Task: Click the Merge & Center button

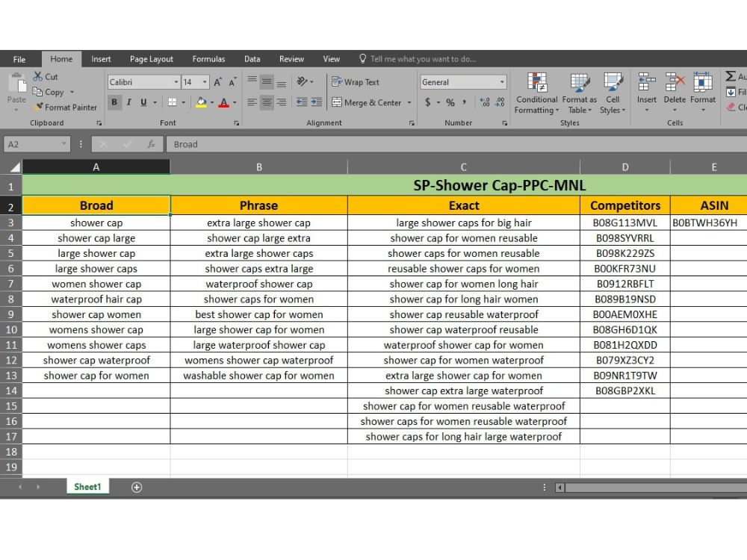Action: [x=366, y=102]
